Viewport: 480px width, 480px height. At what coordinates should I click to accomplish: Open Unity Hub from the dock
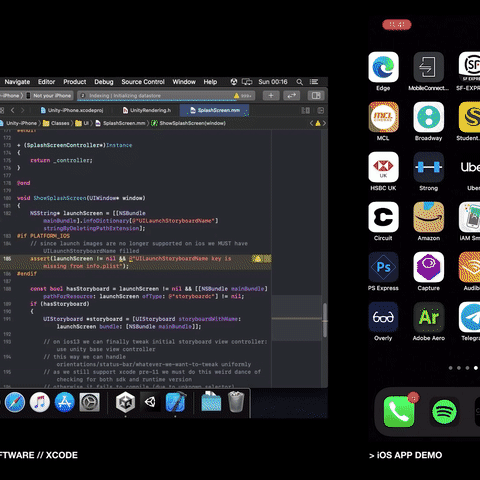click(x=125, y=402)
